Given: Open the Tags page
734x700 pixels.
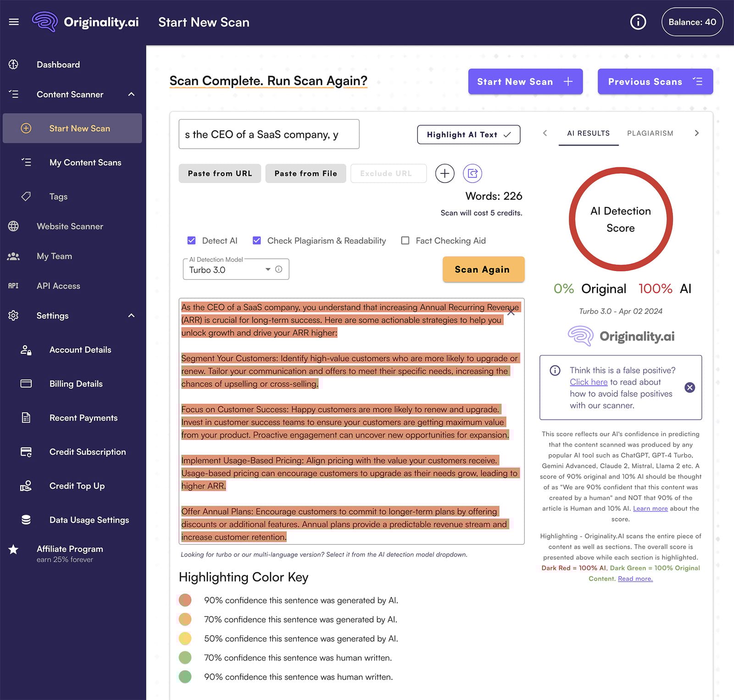Looking at the screenshot, I should click(58, 197).
